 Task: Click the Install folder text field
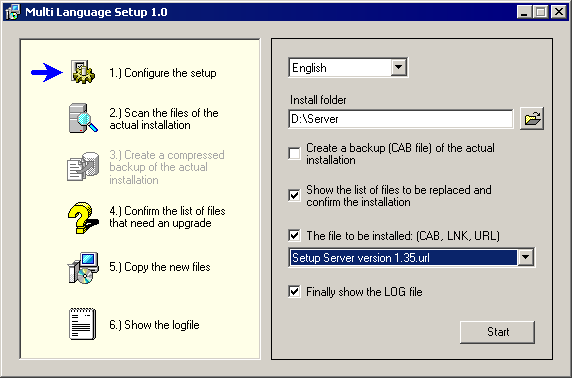[401, 119]
